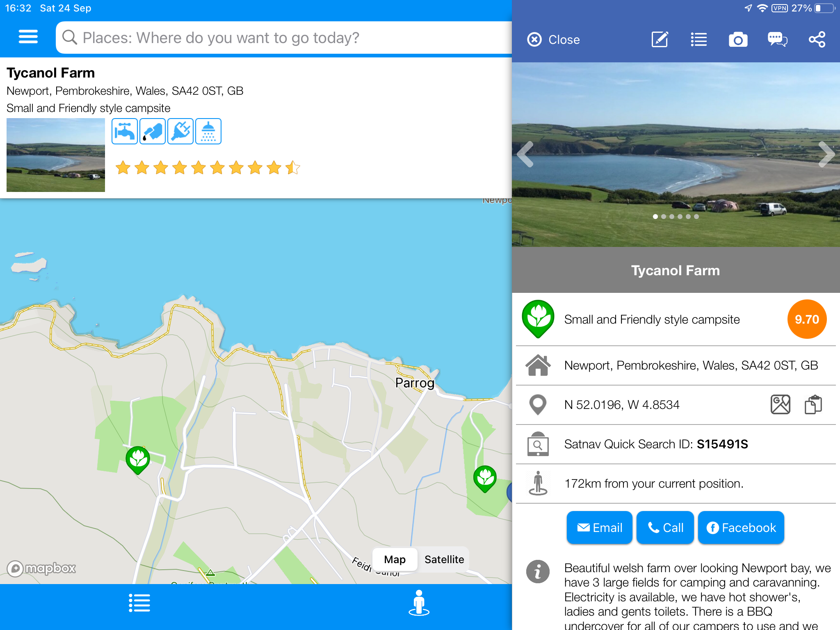
Task: Open Tycanol Farm thumbnail in the listing card
Action: click(56, 155)
